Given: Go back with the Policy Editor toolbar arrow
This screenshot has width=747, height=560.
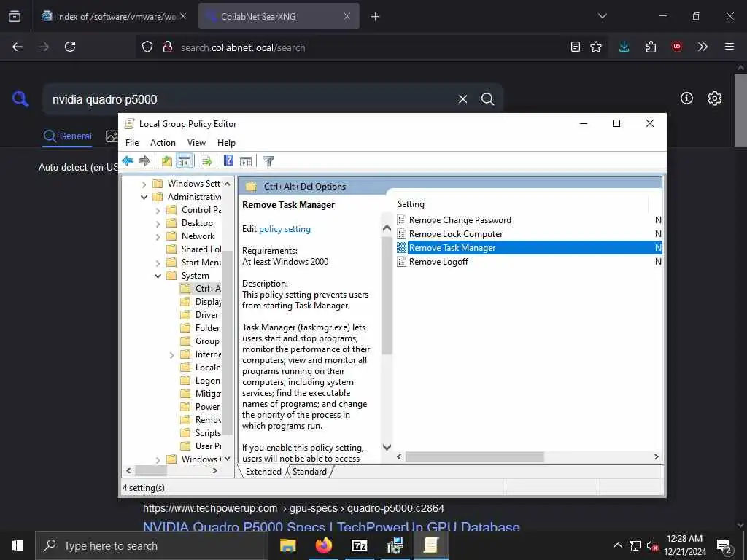Looking at the screenshot, I should coord(128,161).
